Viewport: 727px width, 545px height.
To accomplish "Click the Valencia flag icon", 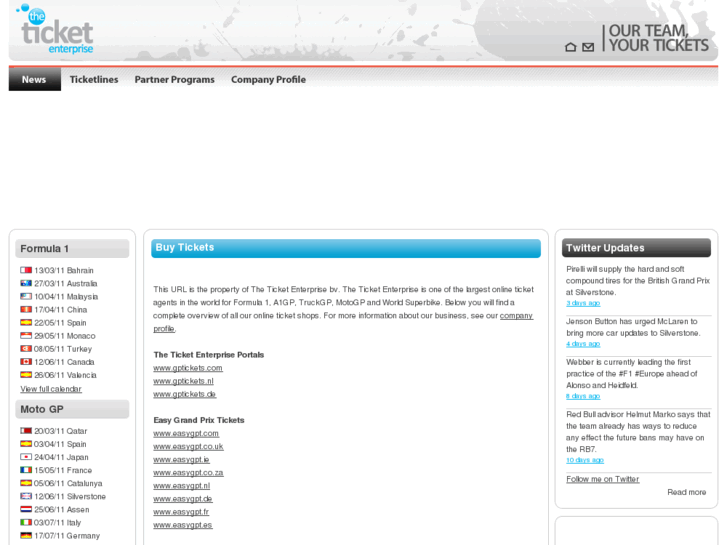I will coord(26,374).
